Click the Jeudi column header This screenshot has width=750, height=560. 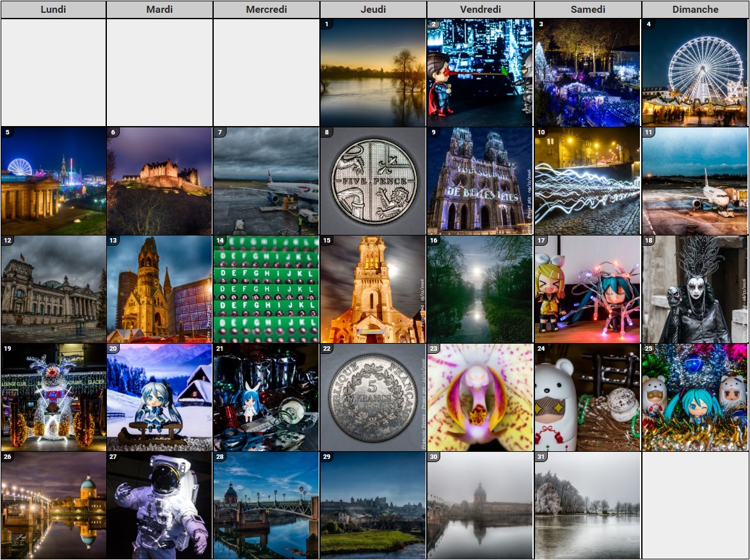373,10
